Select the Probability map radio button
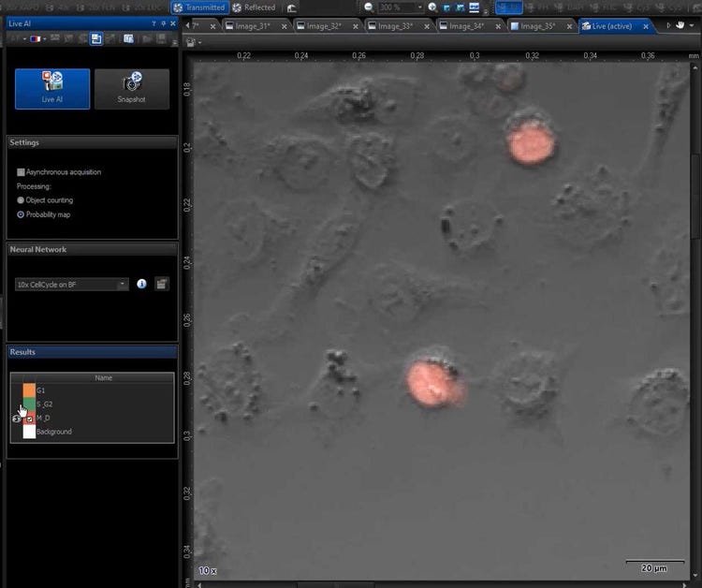 pyautogui.click(x=21, y=214)
